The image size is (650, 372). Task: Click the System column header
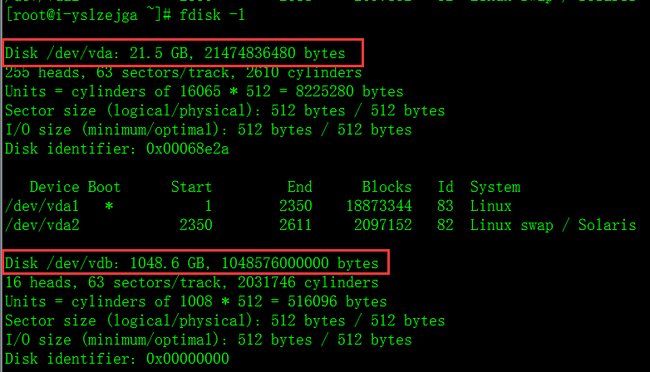pyautogui.click(x=495, y=187)
